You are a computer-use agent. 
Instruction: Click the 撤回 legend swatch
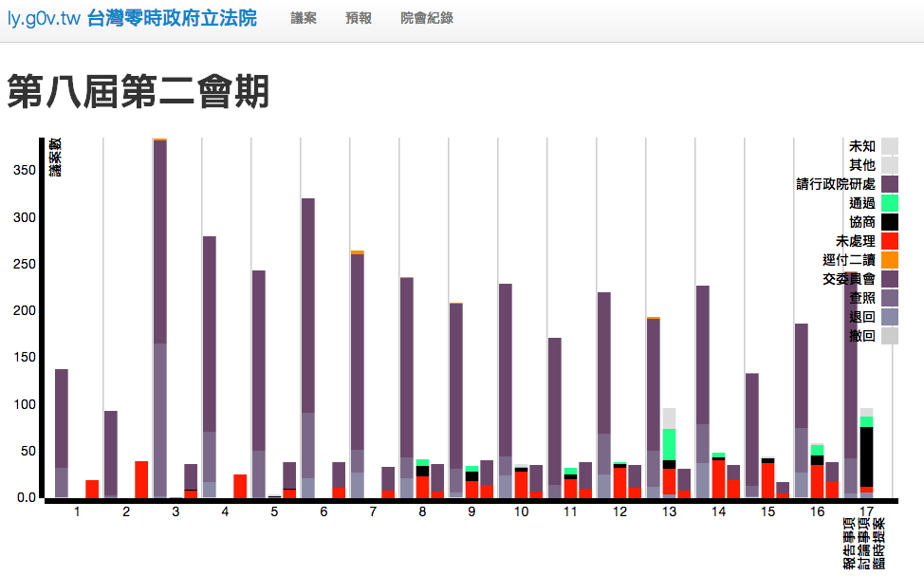coord(889,336)
